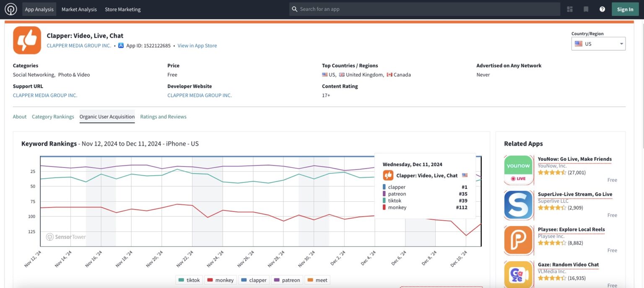Click the SuperLive app icon

pos(518,205)
